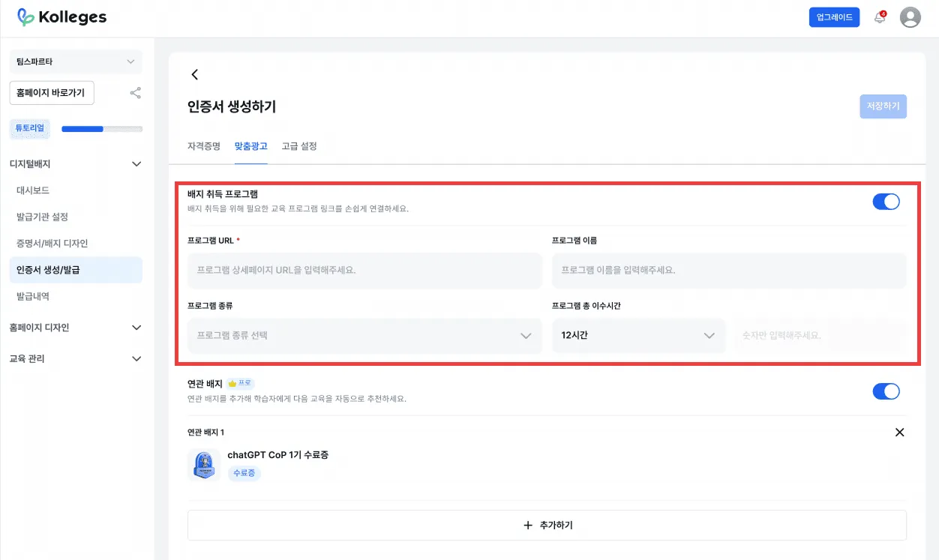Viewport: 939px width, 560px height.
Task: Click the crown 프로 badge icon
Action: point(241,382)
